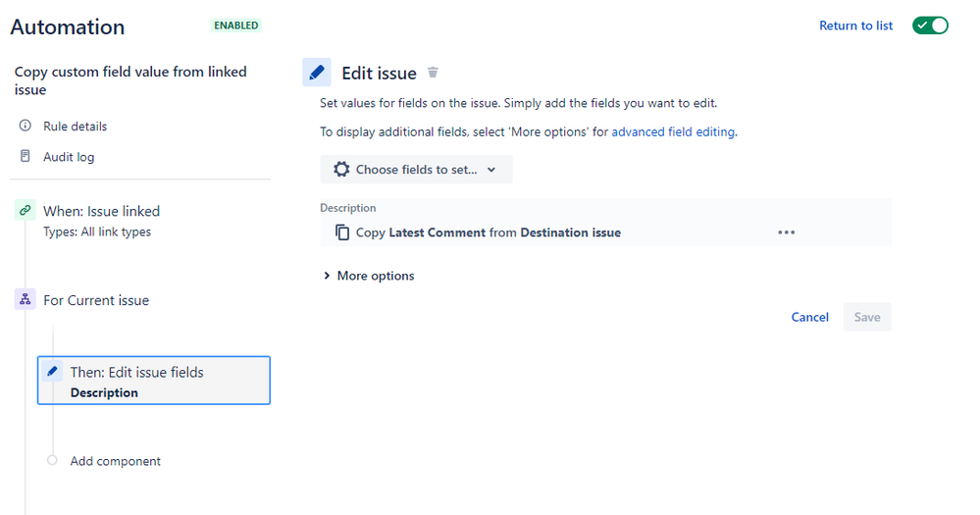Screen dimensions: 980x515
Task: Open Rule details
Action: coord(75,127)
